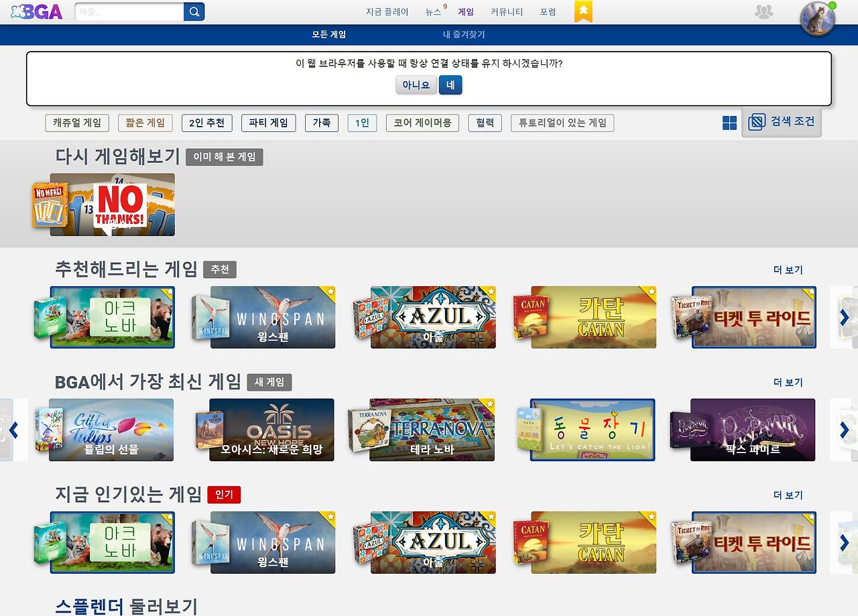Toggle the 1인 solo games filter

(361, 123)
